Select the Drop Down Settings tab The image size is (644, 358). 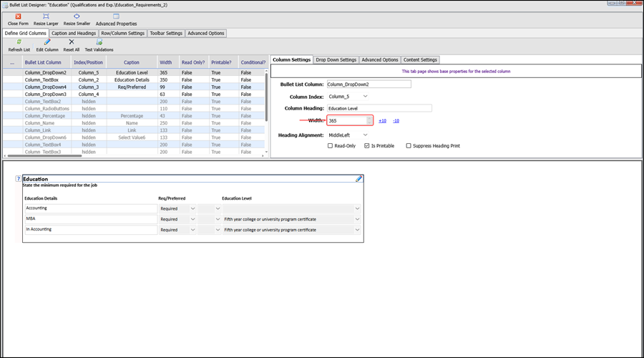tap(336, 59)
